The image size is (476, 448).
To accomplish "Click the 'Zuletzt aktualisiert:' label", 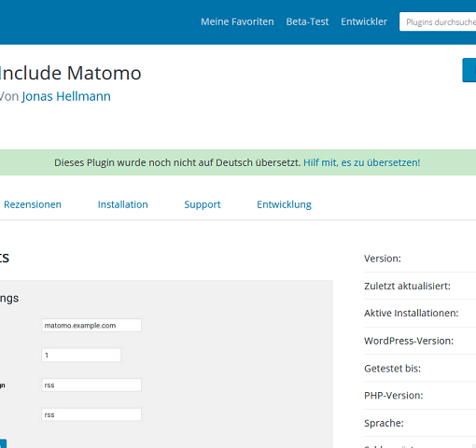I will [407, 286].
